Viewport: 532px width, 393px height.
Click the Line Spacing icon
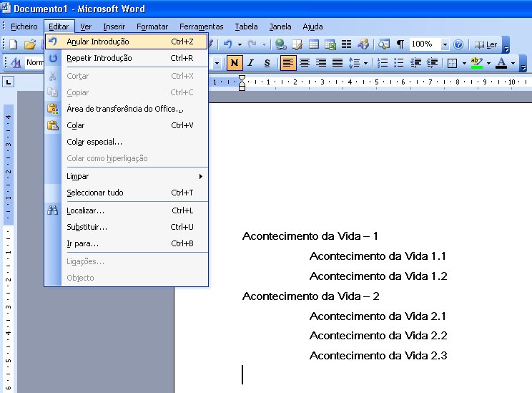pos(354,63)
